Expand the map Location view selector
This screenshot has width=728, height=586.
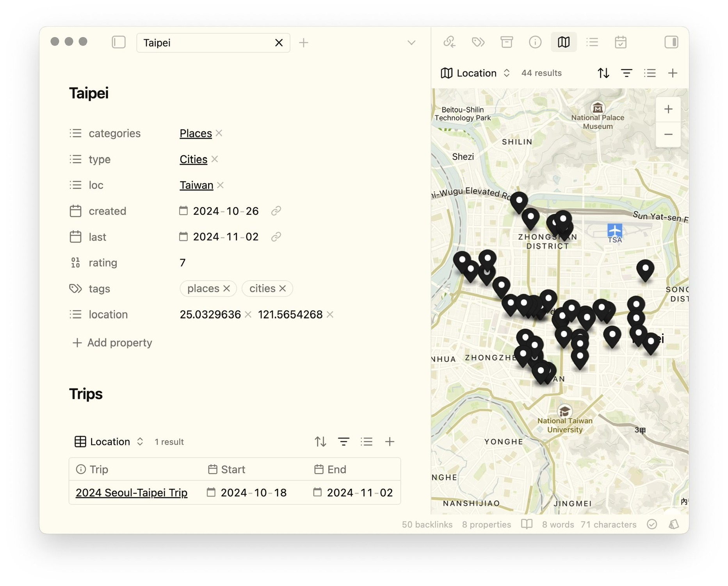click(x=476, y=73)
